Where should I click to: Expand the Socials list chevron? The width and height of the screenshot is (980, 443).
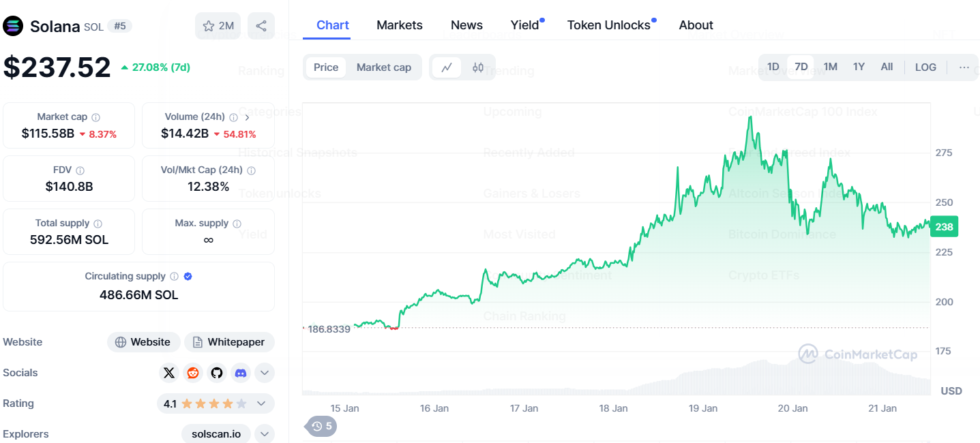coord(265,373)
